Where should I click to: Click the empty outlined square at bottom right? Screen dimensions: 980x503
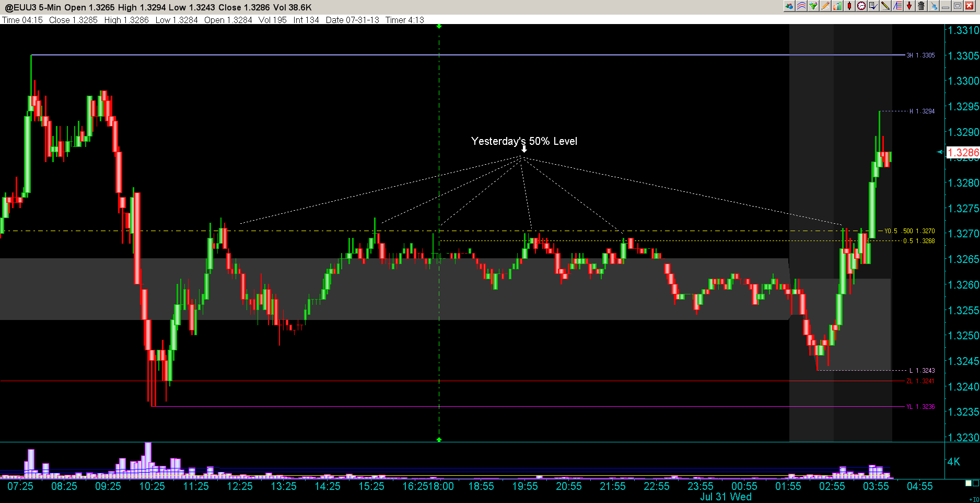(976, 483)
